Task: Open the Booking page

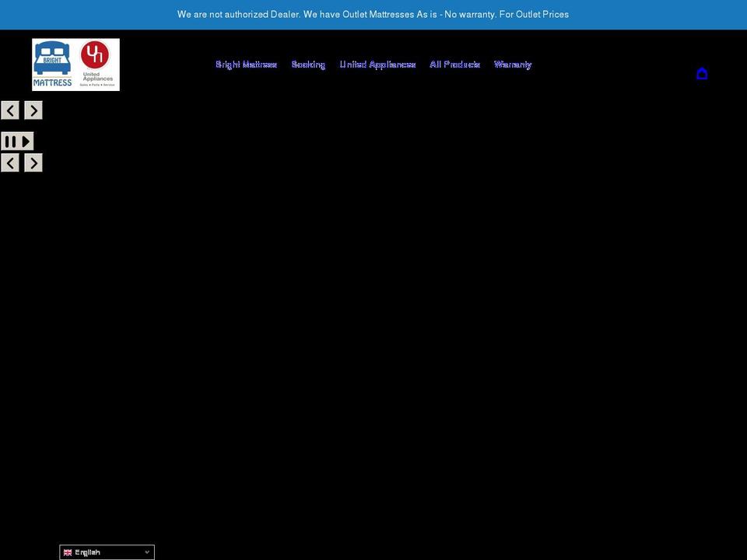Action: [308, 62]
